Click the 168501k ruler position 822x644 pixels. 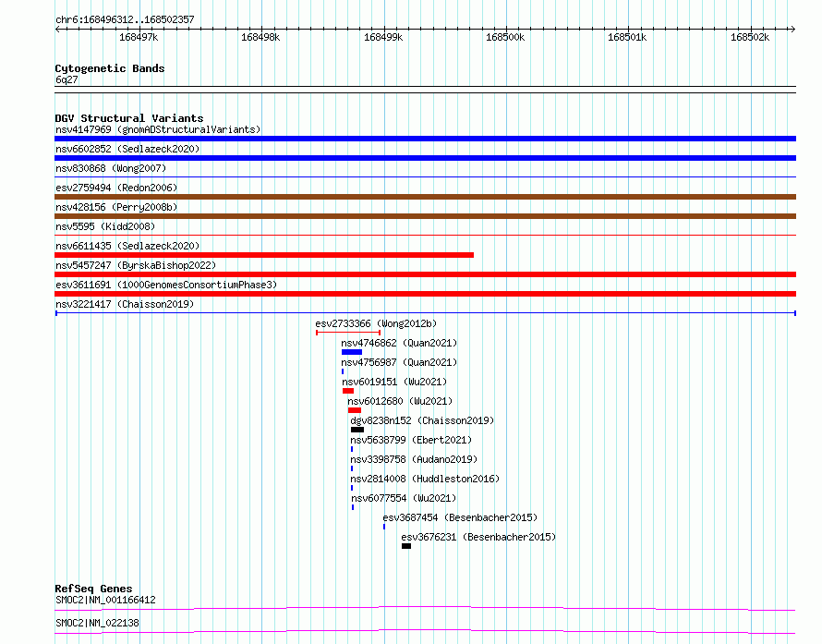pos(627,37)
